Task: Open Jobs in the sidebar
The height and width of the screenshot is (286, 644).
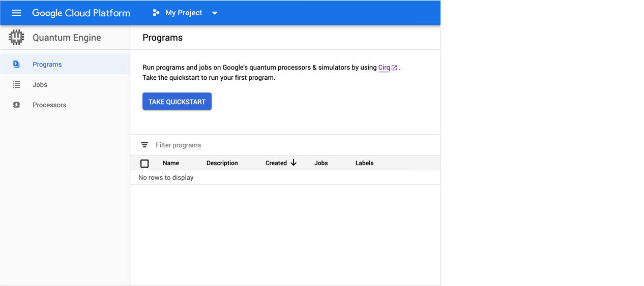Action: (65, 84)
